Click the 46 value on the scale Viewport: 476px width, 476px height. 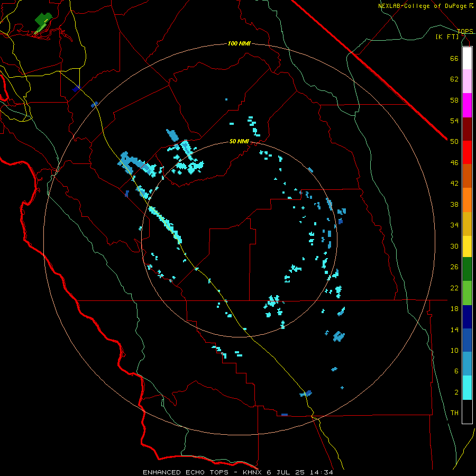(x=454, y=163)
